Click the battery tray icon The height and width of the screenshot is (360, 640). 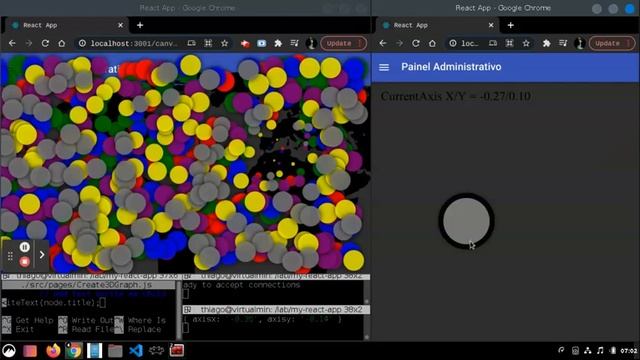click(613, 351)
